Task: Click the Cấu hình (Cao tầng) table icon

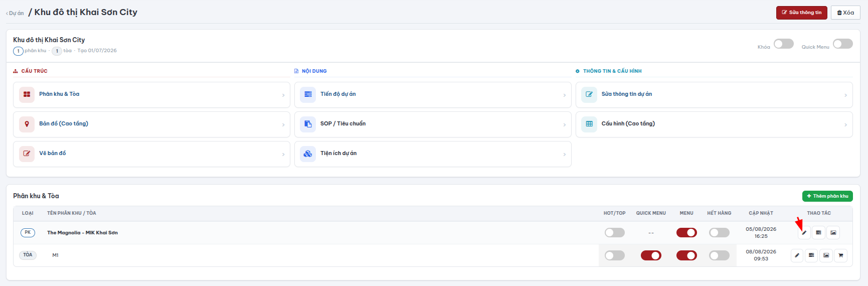Action: pos(589,124)
